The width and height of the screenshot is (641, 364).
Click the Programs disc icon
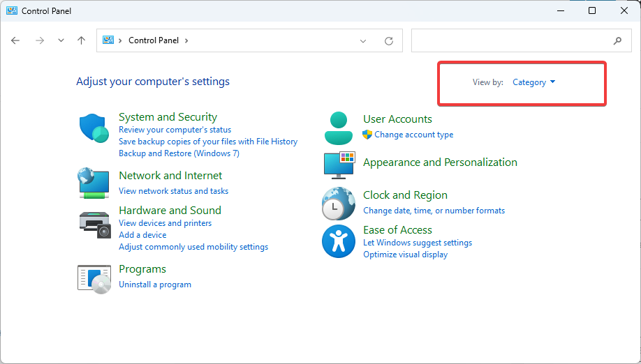click(x=94, y=280)
